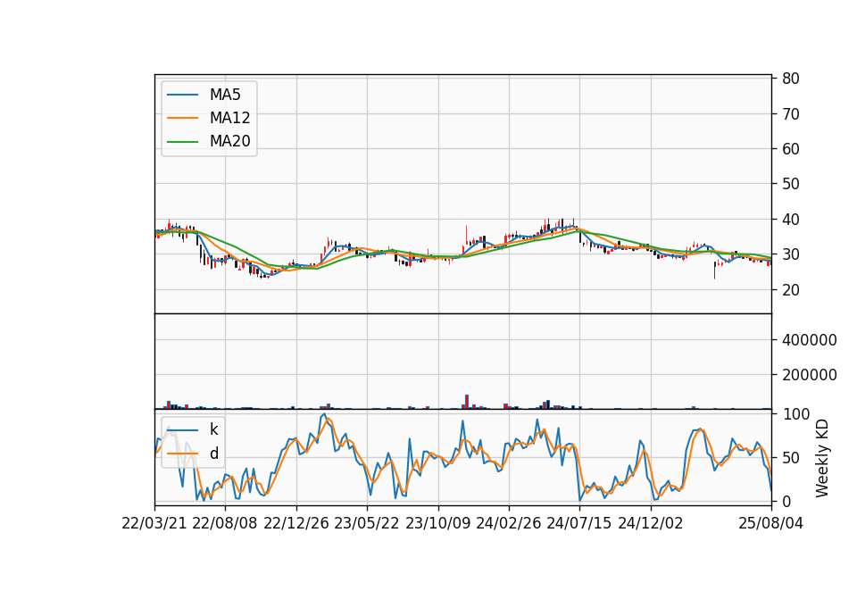Click the 22/08/08 date tick label

tap(225, 524)
